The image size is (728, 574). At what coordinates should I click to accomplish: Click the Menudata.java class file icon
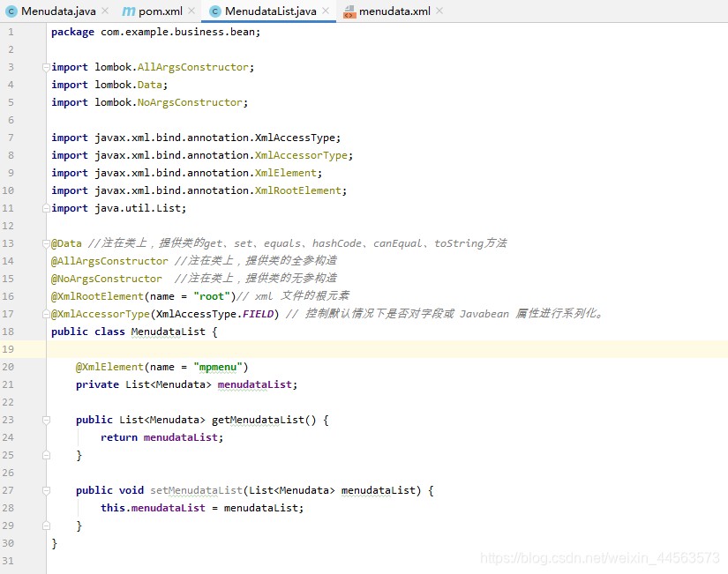(x=11, y=11)
